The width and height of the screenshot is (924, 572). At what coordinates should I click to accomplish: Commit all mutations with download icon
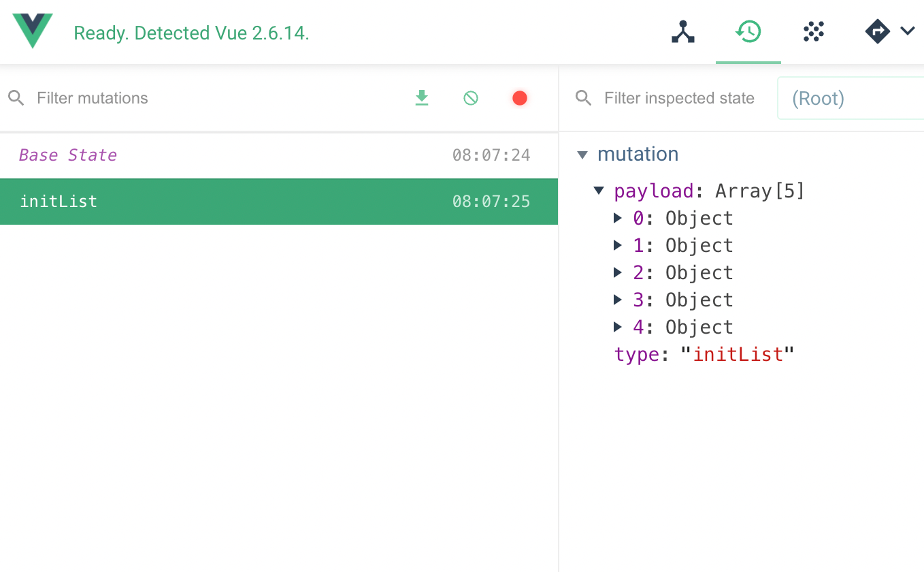coord(422,98)
